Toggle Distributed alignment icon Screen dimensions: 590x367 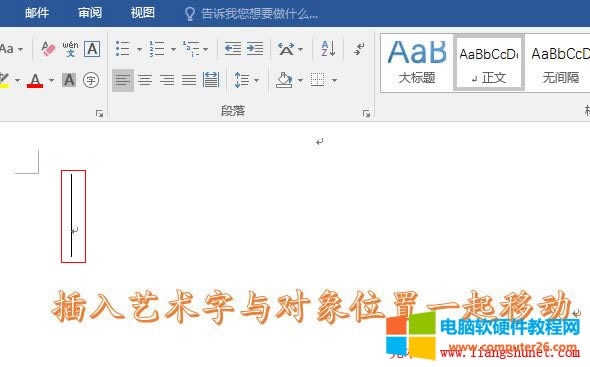pyautogui.click(x=211, y=80)
